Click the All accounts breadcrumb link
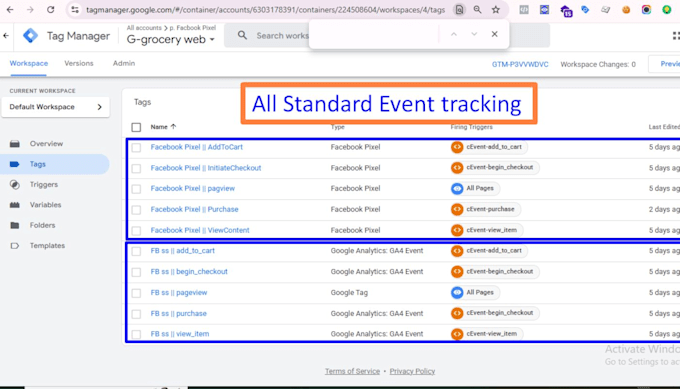This screenshot has width=680, height=389. click(144, 28)
